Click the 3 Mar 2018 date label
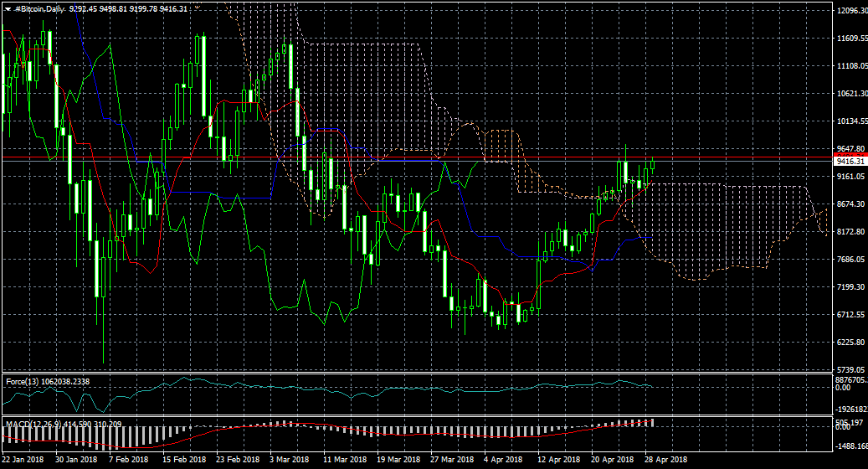The image size is (868, 469). coord(290,460)
